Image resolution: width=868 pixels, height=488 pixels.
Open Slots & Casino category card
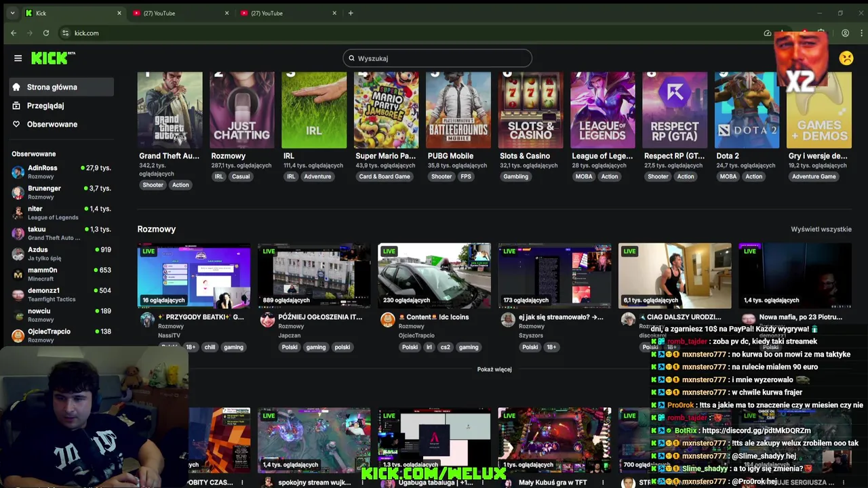[x=530, y=110]
